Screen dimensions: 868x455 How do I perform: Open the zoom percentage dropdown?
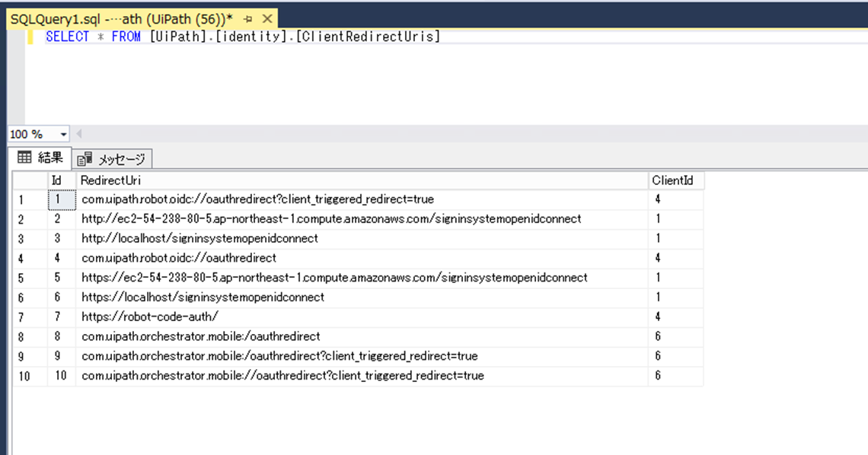62,134
